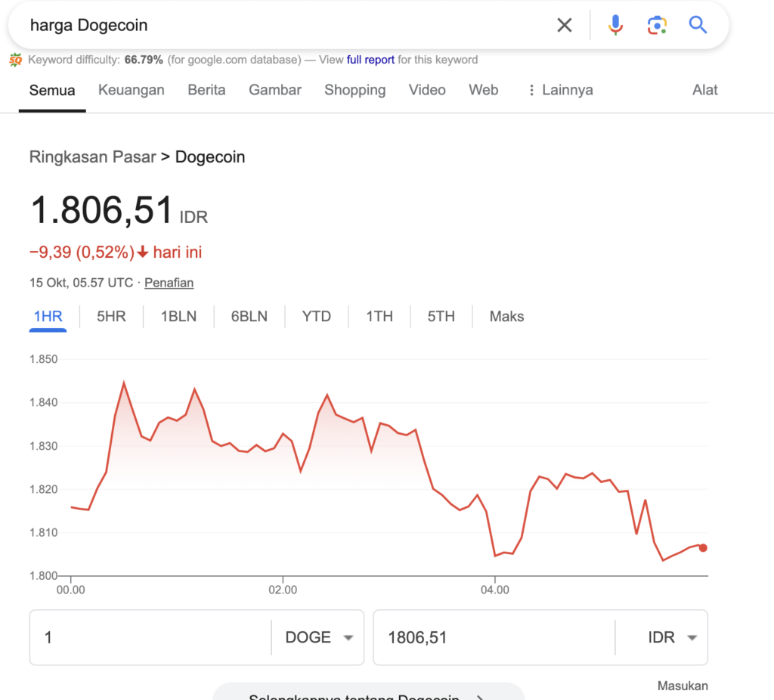Click the red current-price dot on chart
Image resolution: width=774 pixels, height=700 pixels.
click(x=703, y=548)
